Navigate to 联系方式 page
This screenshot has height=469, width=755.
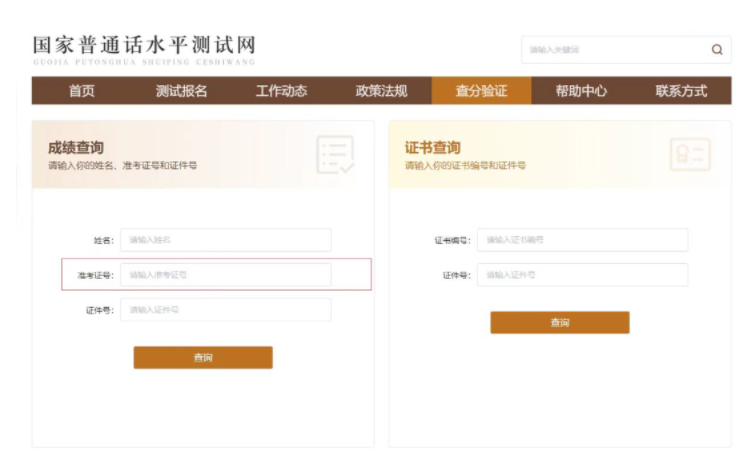[681, 91]
